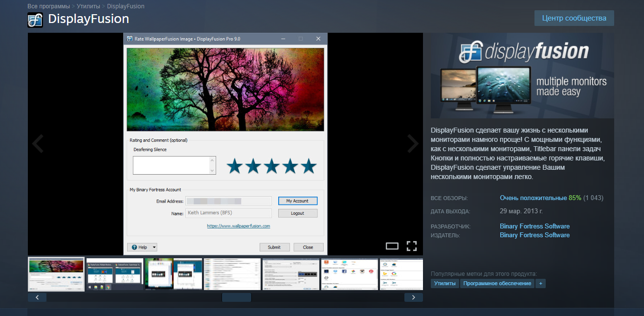Click the thumbnail strip scrollbar handle

click(237, 297)
